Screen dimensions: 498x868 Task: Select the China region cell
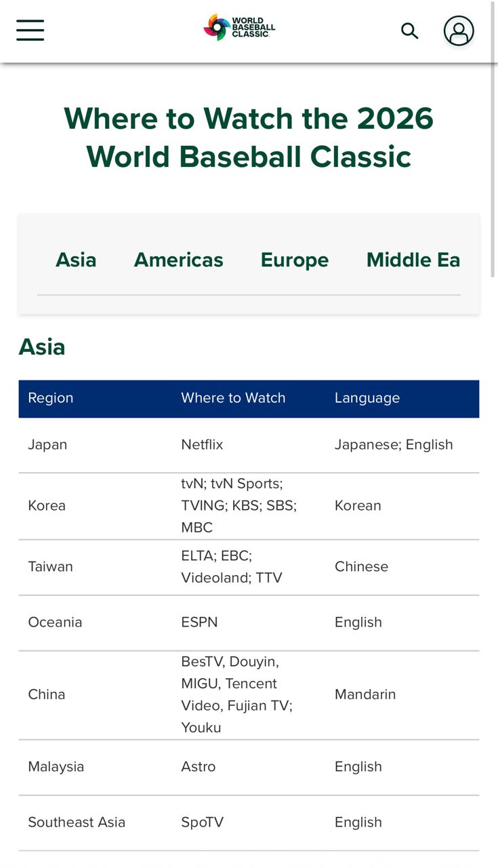(47, 694)
